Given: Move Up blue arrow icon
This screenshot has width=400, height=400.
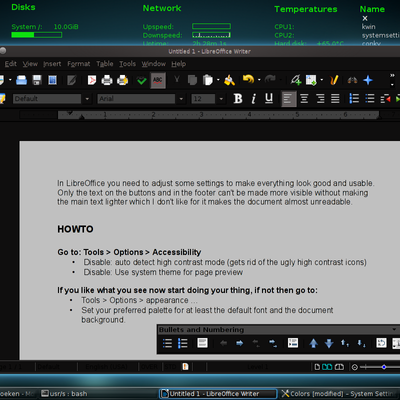Looking at the screenshot, I should coord(313,343).
